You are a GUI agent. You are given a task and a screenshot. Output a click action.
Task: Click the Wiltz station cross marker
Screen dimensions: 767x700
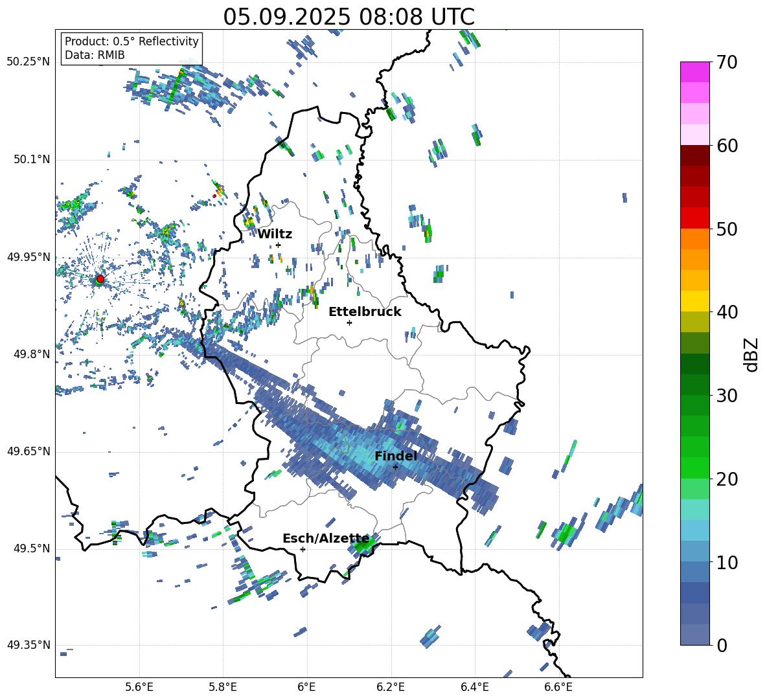279,245
